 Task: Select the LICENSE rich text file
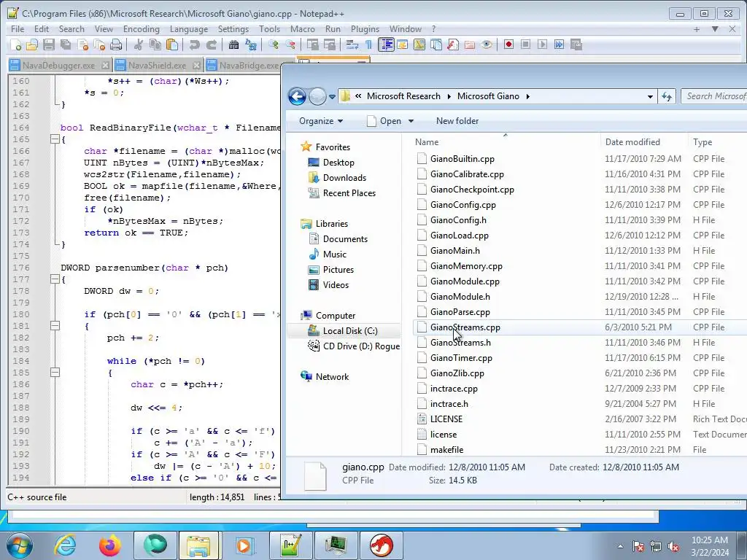pyautogui.click(x=446, y=419)
